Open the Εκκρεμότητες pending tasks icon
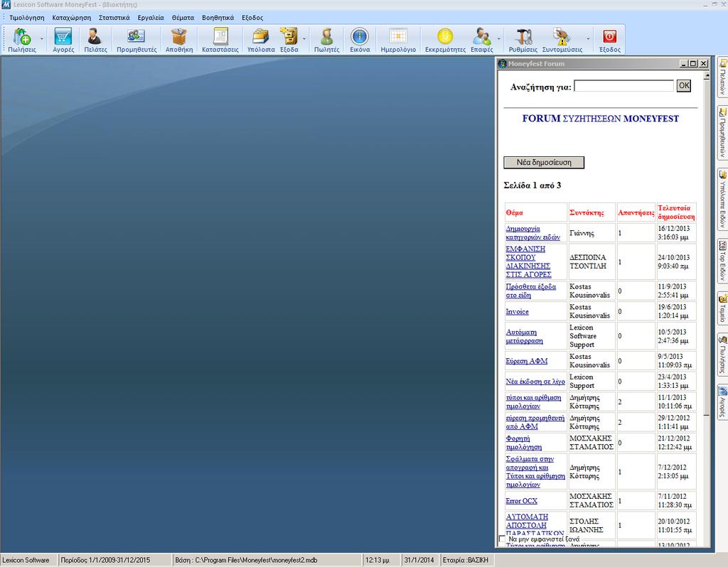Viewport: 728px width, 567px height. (445, 40)
